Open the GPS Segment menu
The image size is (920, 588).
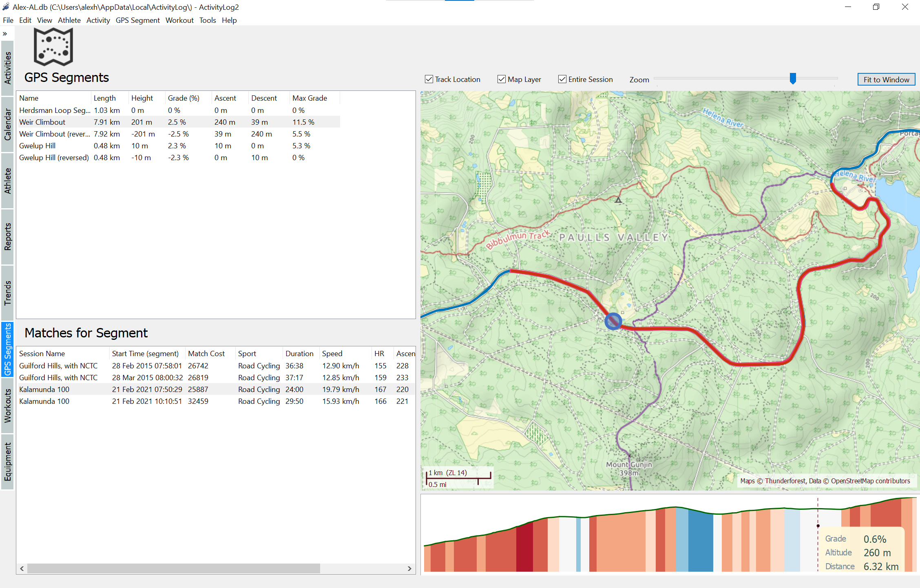(137, 20)
